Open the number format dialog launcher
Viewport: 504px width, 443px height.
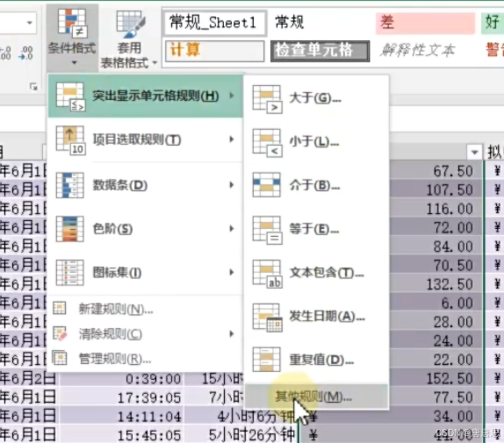coord(33,87)
